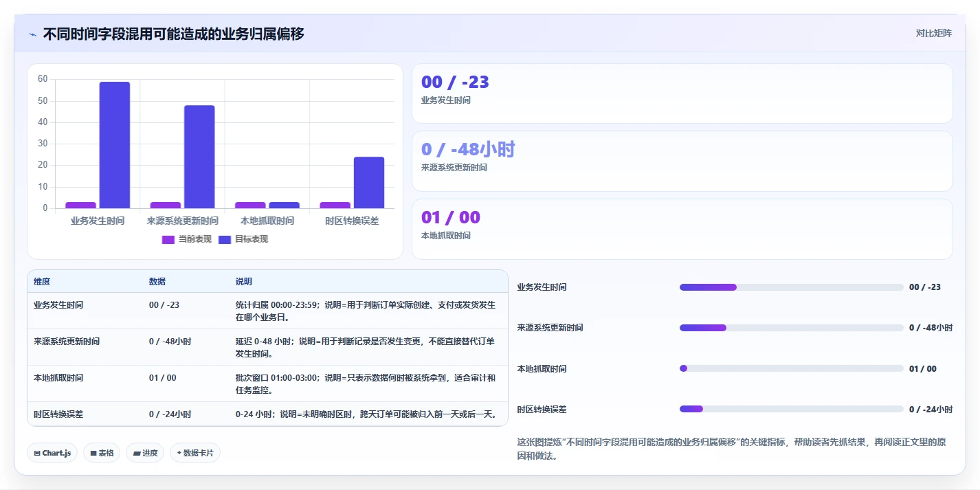
Task: Select the 00 / -23 data card value
Action: pyautogui.click(x=455, y=82)
